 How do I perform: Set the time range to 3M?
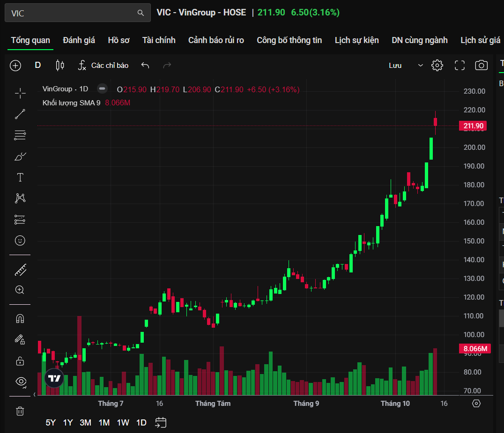click(x=85, y=423)
